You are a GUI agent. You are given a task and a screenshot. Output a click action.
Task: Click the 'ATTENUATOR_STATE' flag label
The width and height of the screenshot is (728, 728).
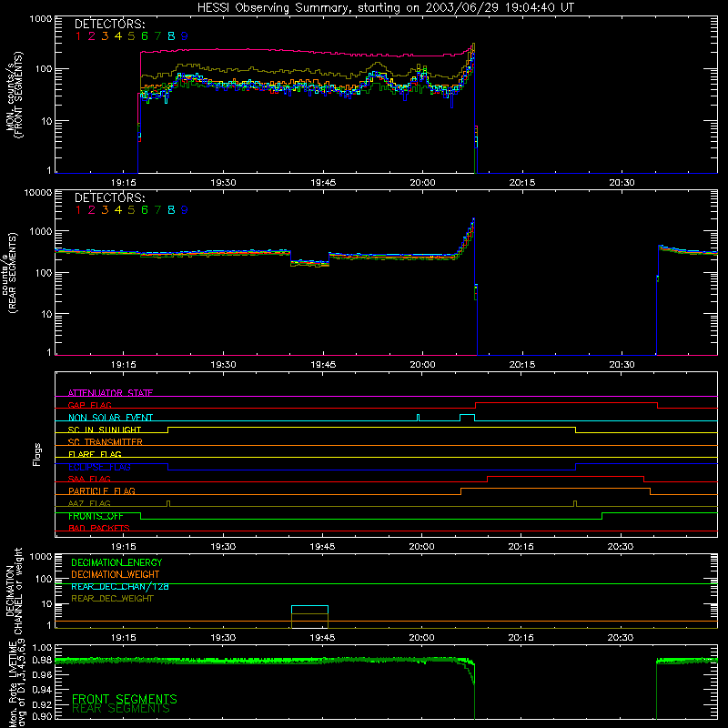110,393
